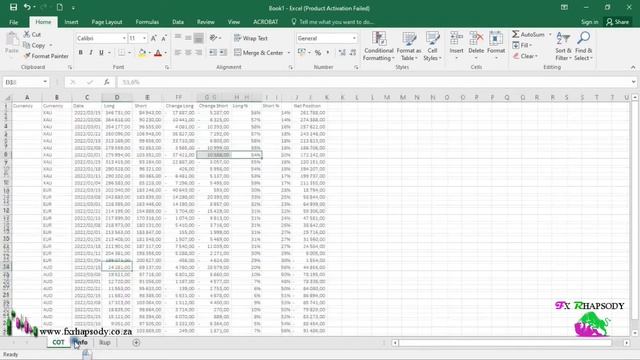Viewport: 640px width, 360px height.
Task: Click Merge & Center
Action: [259, 53]
